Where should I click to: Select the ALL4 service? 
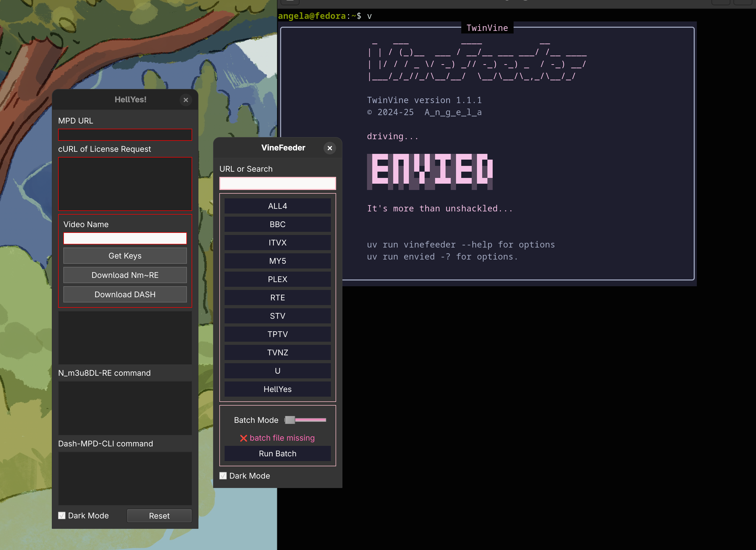pyautogui.click(x=277, y=206)
